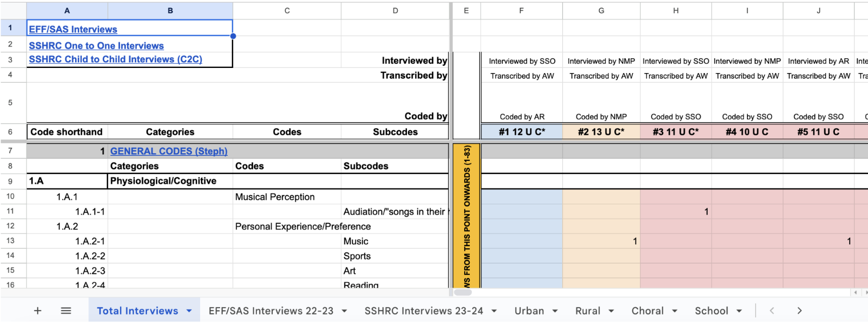The height and width of the screenshot is (328, 868).
Task: Switch to Rural sheet tab
Action: coord(588,311)
